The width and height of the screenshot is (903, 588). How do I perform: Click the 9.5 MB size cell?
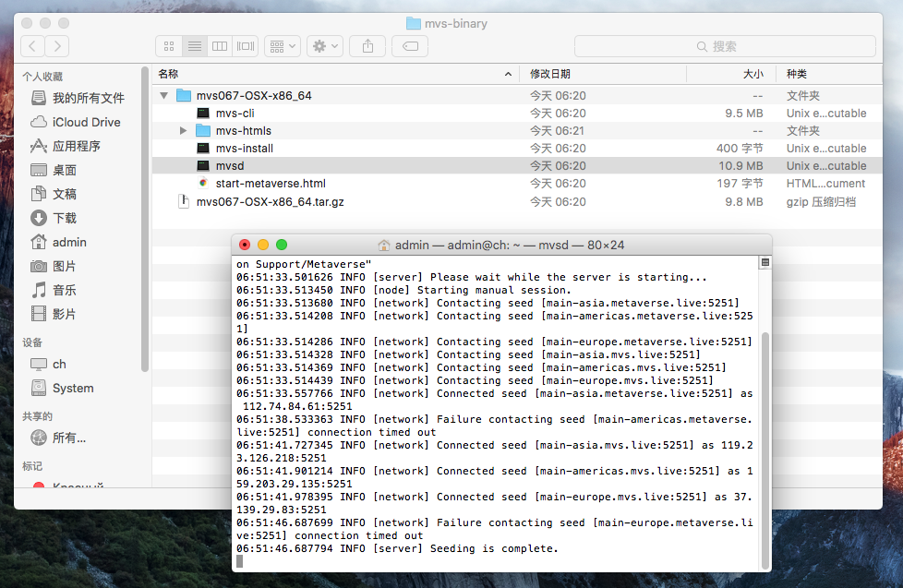click(x=744, y=114)
